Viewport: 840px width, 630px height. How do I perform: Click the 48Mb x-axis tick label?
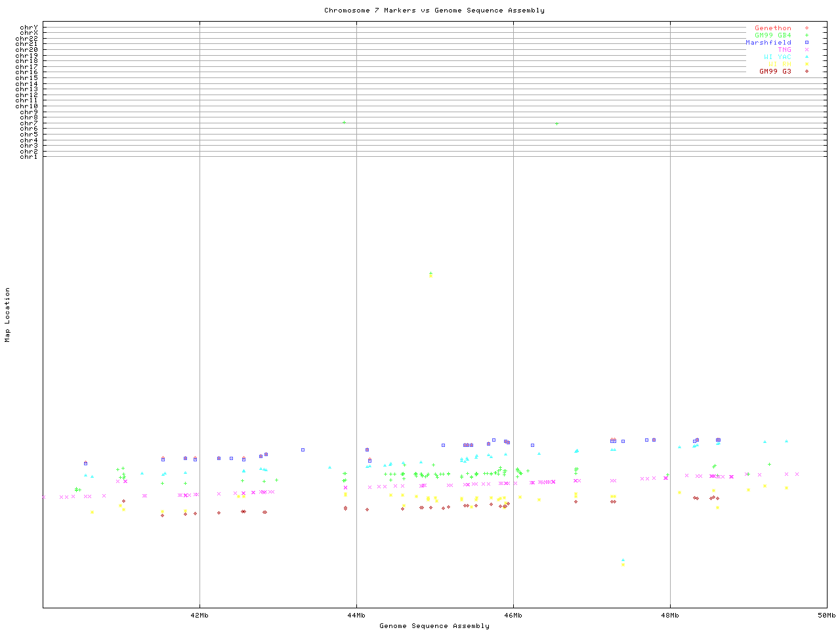coord(670,616)
